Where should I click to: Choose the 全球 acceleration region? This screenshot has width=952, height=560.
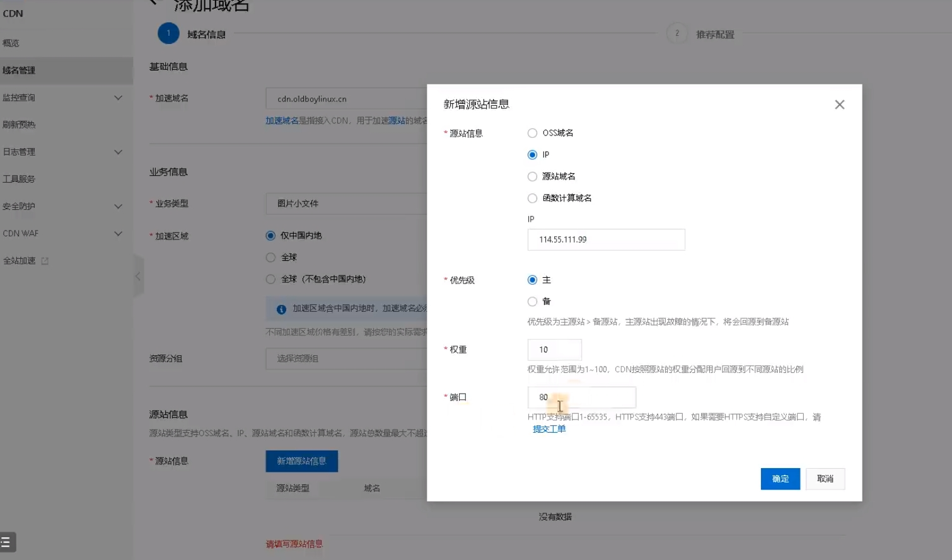coord(270,257)
